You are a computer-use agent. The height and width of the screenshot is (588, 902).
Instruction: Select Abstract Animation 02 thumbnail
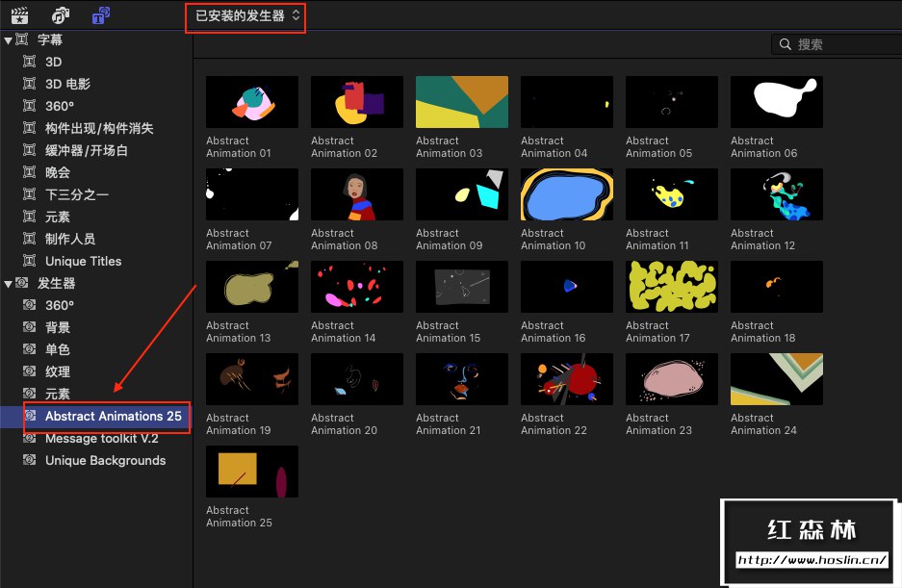coord(356,102)
